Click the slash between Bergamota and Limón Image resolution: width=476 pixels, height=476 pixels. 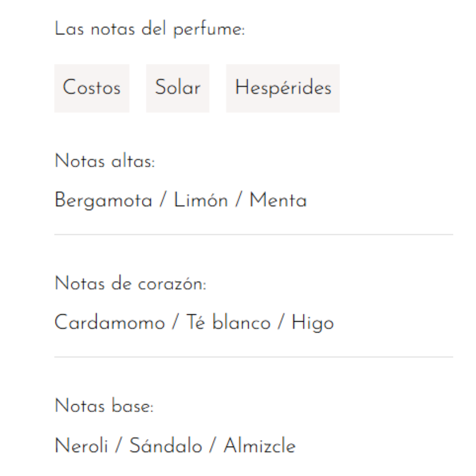click(x=163, y=201)
